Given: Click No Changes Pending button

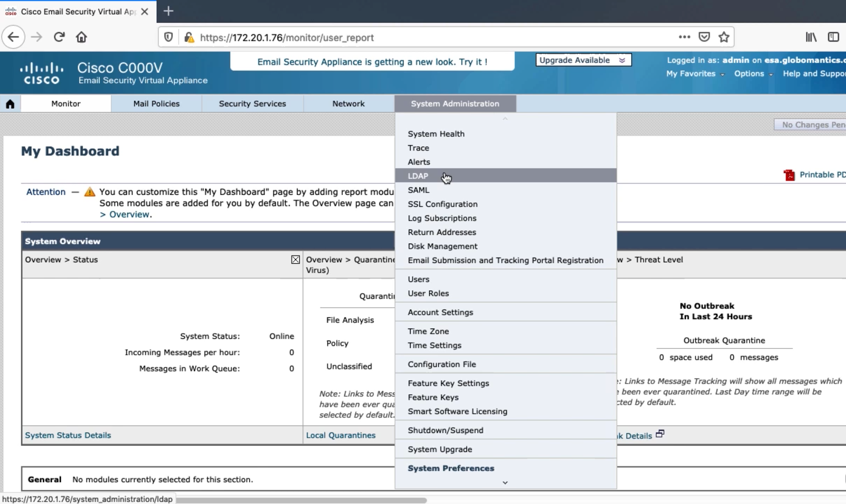Looking at the screenshot, I should click(x=810, y=125).
